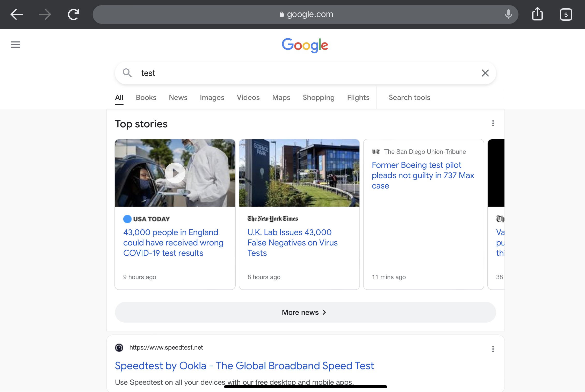This screenshot has width=585, height=392.
Task: Reload the page with the refresh icon
Action: click(x=74, y=14)
